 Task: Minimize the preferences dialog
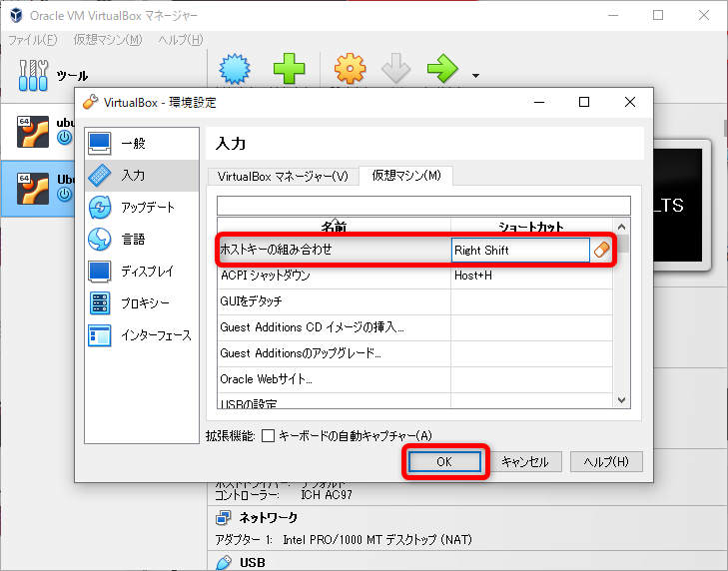539,102
